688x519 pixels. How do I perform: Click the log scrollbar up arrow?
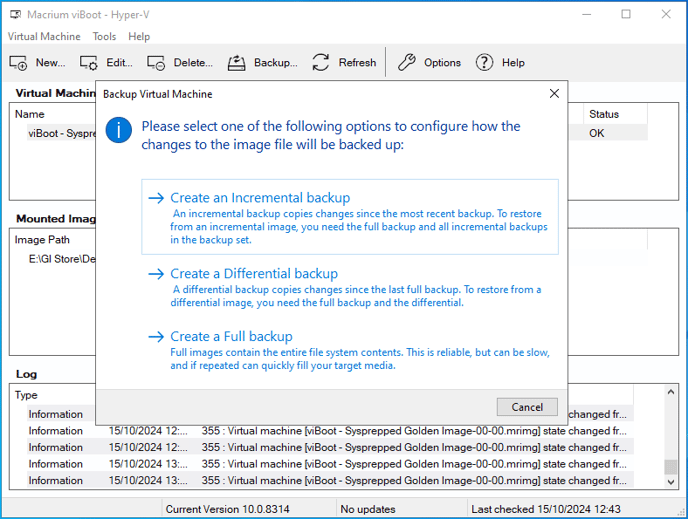click(x=670, y=392)
